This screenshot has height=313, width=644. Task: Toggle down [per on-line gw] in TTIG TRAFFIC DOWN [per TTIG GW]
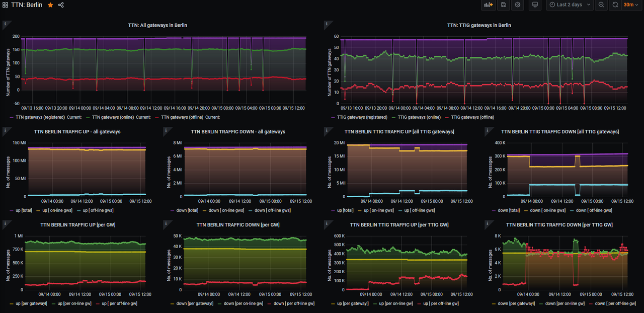(x=565, y=303)
